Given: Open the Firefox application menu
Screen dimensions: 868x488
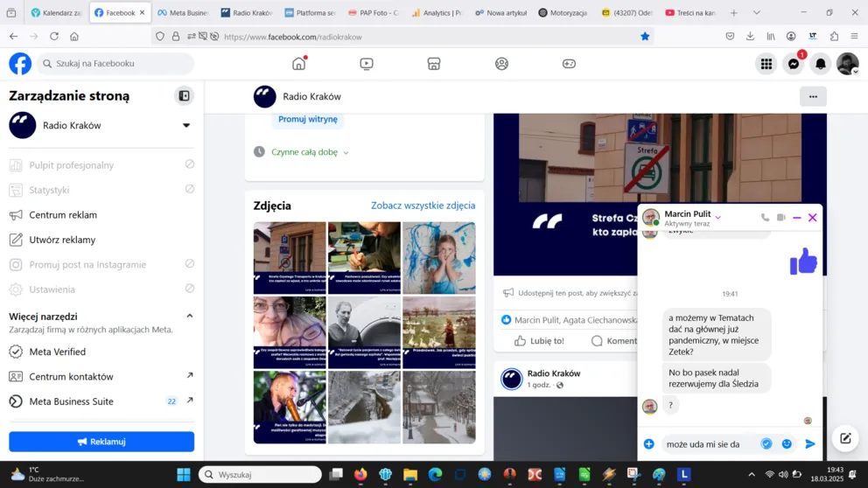Looking at the screenshot, I should (x=854, y=37).
